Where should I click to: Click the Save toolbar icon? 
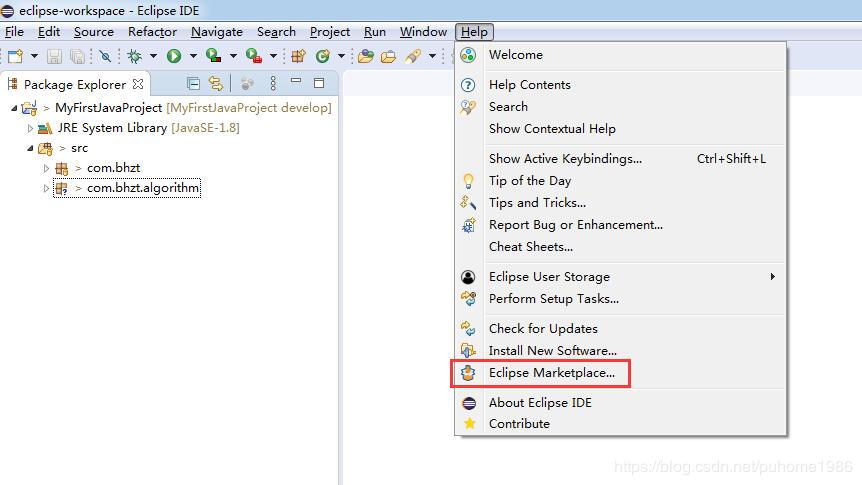[x=54, y=56]
